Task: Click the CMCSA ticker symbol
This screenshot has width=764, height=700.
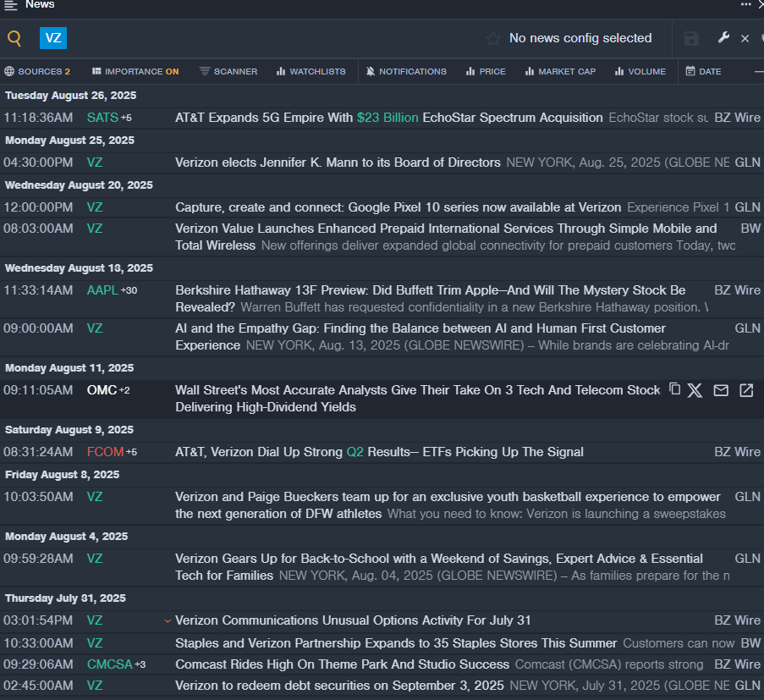Action: point(110,664)
